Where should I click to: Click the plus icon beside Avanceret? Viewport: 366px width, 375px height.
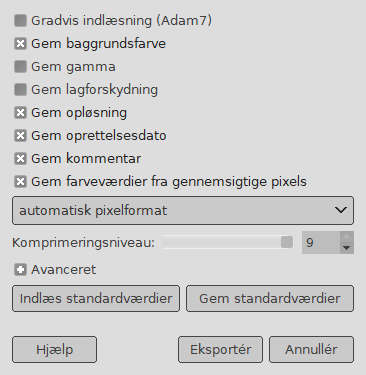20,270
